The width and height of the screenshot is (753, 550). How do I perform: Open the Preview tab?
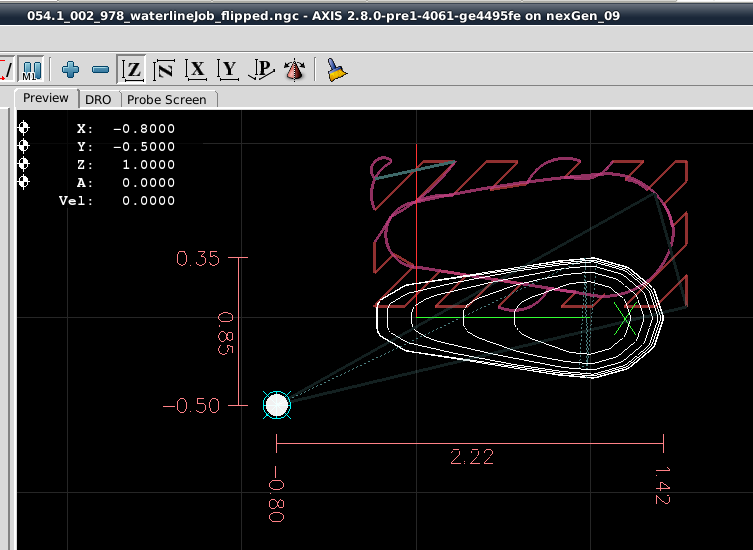[46, 98]
